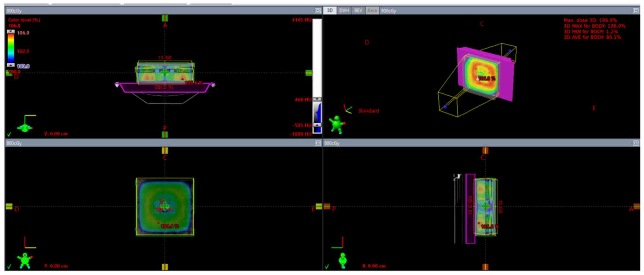
Task: Click the patient orientation figure in frontal view
Action: tap(25, 260)
